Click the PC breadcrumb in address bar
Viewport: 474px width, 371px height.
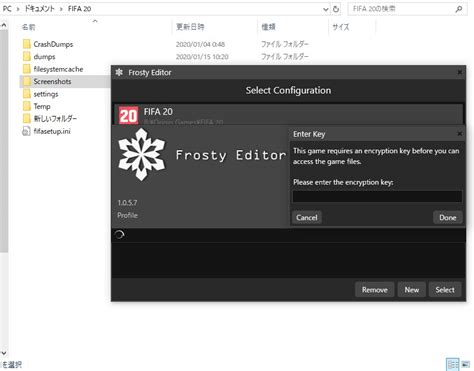7,9
